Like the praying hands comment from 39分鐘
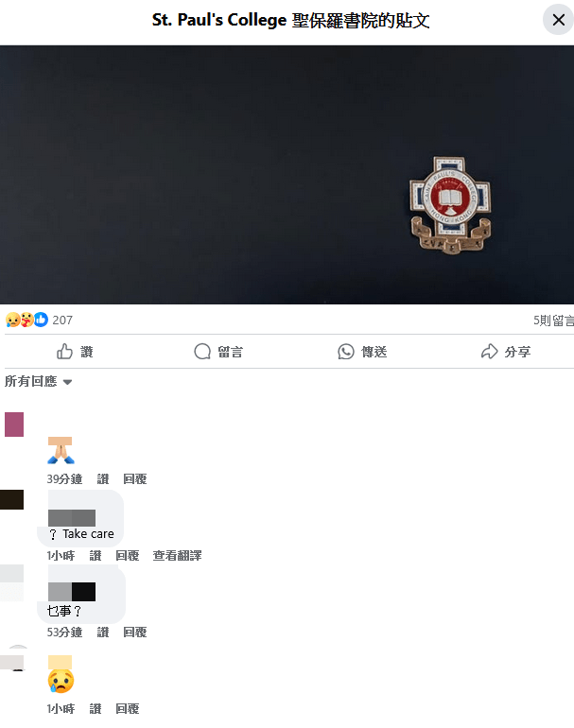The height and width of the screenshot is (728, 574). (x=103, y=479)
